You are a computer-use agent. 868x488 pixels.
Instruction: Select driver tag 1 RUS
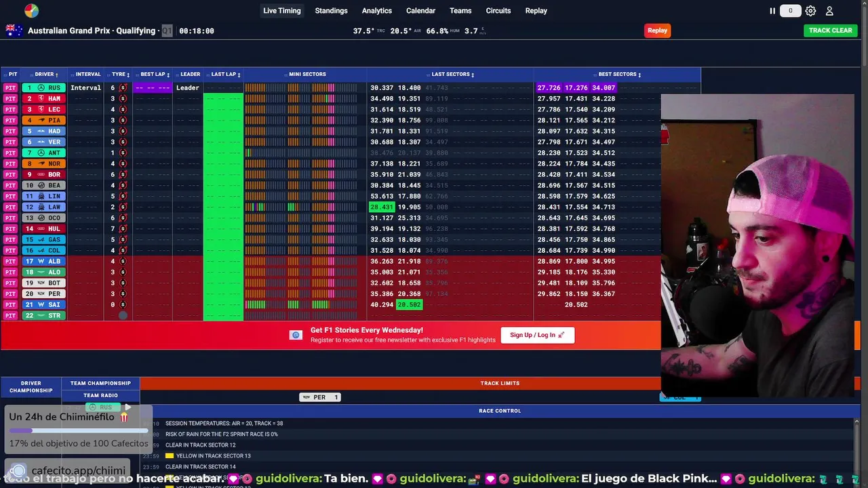[x=44, y=88]
